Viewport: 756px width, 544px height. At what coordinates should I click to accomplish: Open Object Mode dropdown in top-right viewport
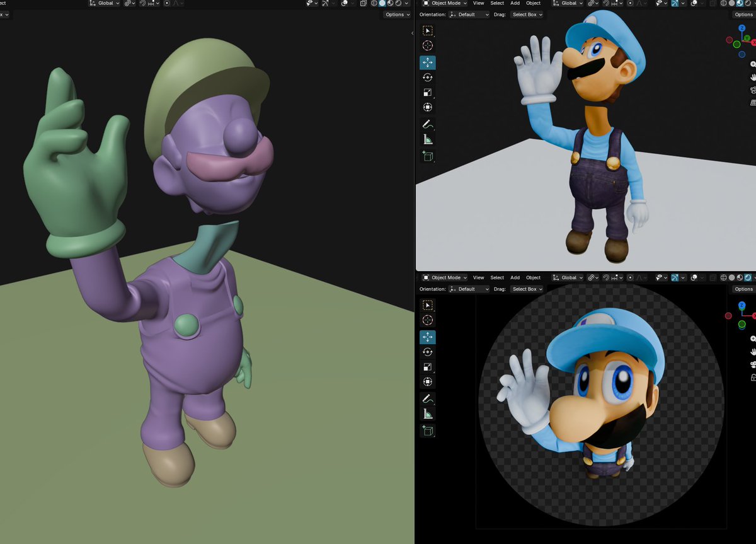[445, 3]
